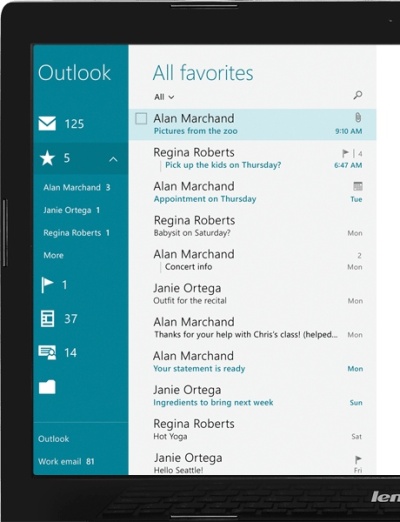Screen dimensions: 400x522
Task: Expand favorites with the More link
Action: (x=53, y=255)
